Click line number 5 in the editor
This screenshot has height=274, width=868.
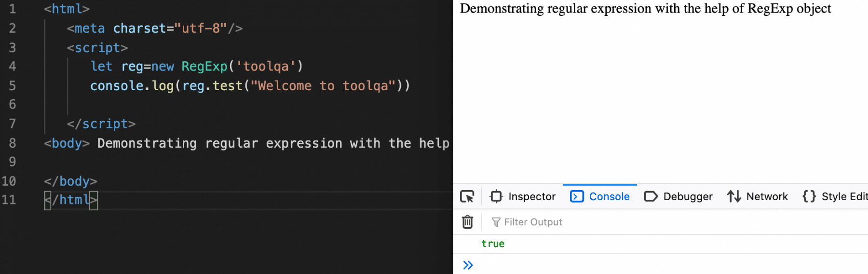pos(13,85)
